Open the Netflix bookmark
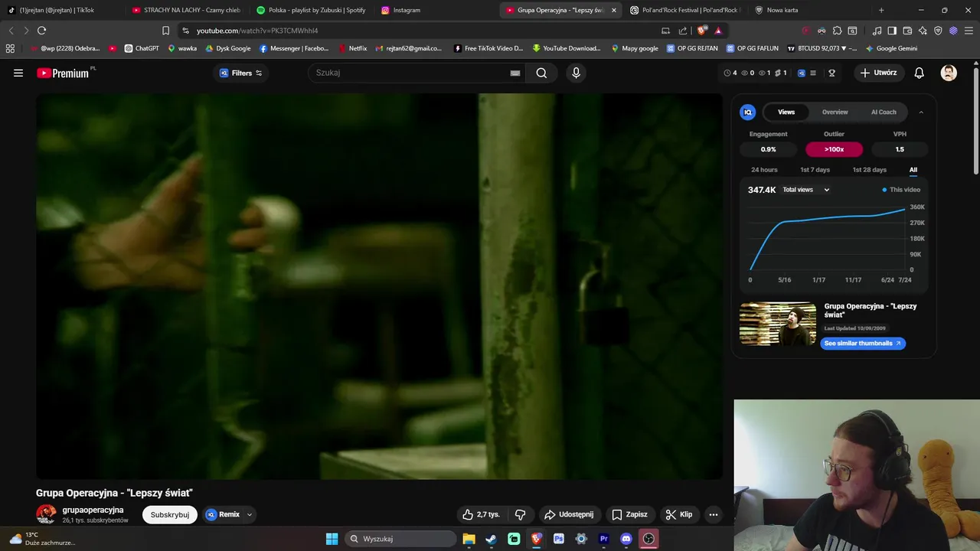The height and width of the screenshot is (551, 980). point(352,48)
